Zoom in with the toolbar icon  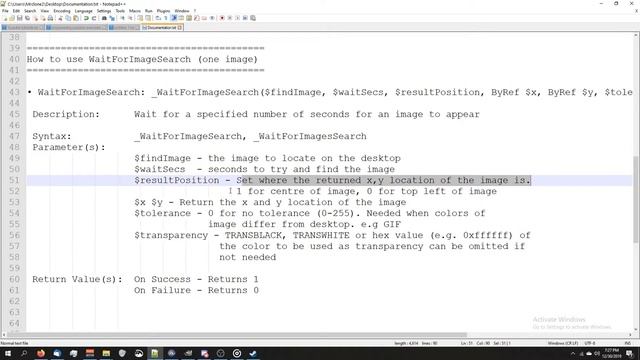pos(122,18)
